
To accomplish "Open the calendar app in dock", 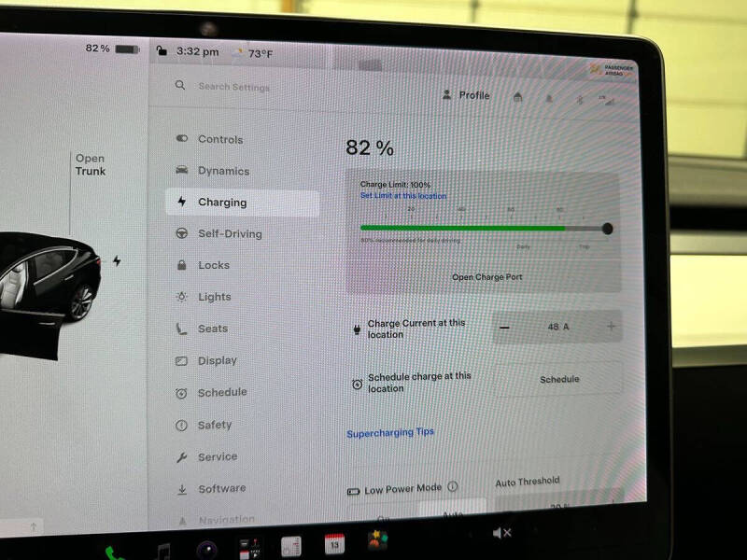I will tap(334, 543).
